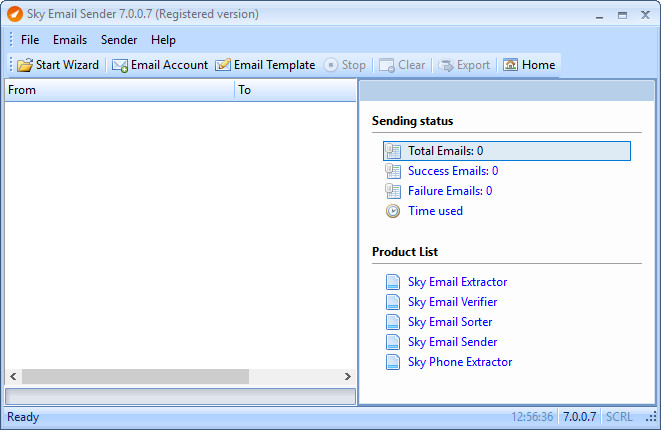Click the Sending status heading
The width and height of the screenshot is (661, 430).
click(412, 121)
